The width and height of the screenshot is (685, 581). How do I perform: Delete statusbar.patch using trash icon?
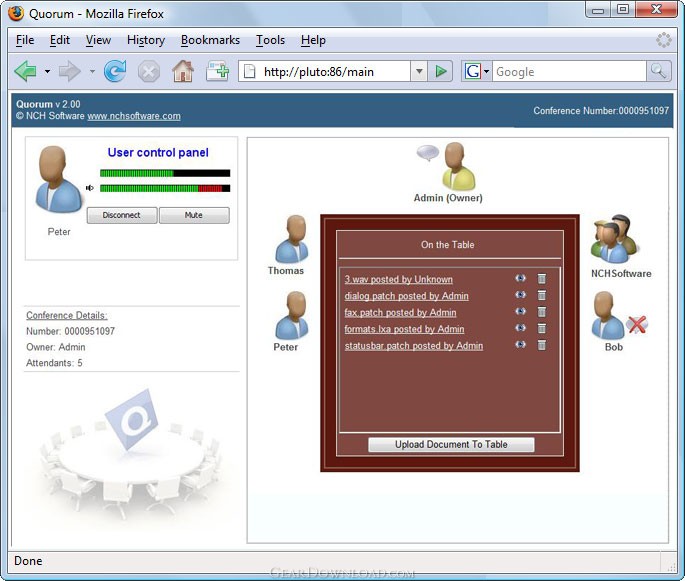tap(542, 345)
